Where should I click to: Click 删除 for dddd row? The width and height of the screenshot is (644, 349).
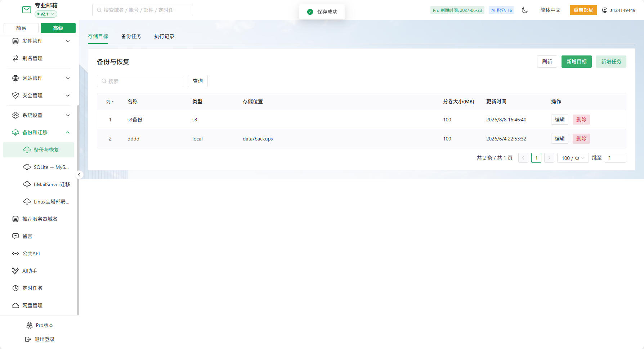[581, 139]
